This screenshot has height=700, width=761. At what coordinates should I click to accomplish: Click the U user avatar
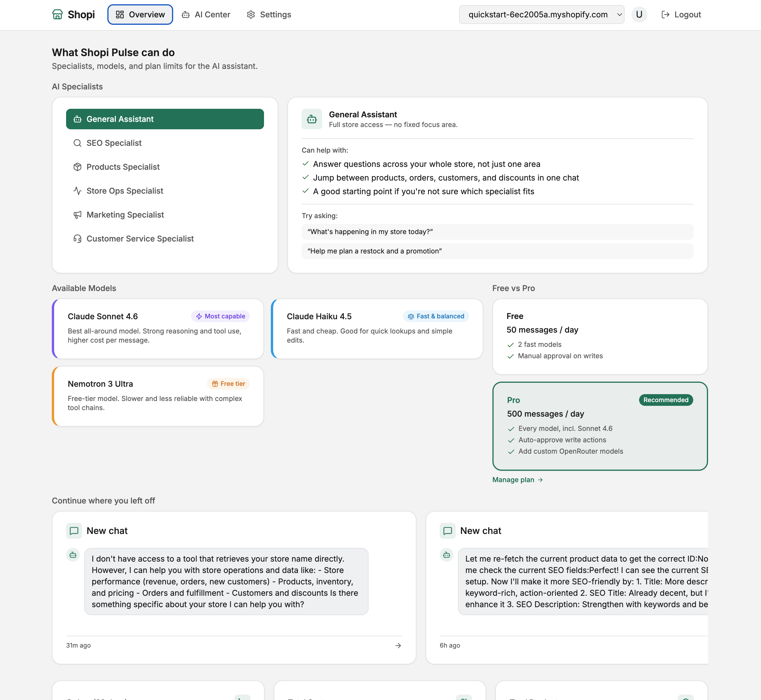(x=639, y=15)
